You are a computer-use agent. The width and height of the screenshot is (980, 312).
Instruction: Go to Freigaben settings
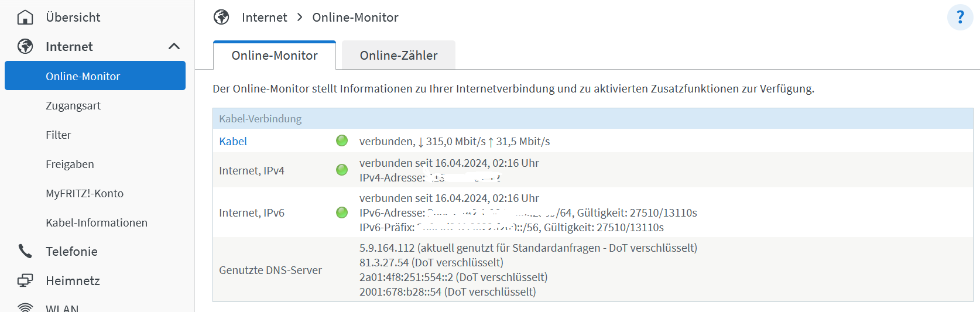pyautogui.click(x=70, y=164)
